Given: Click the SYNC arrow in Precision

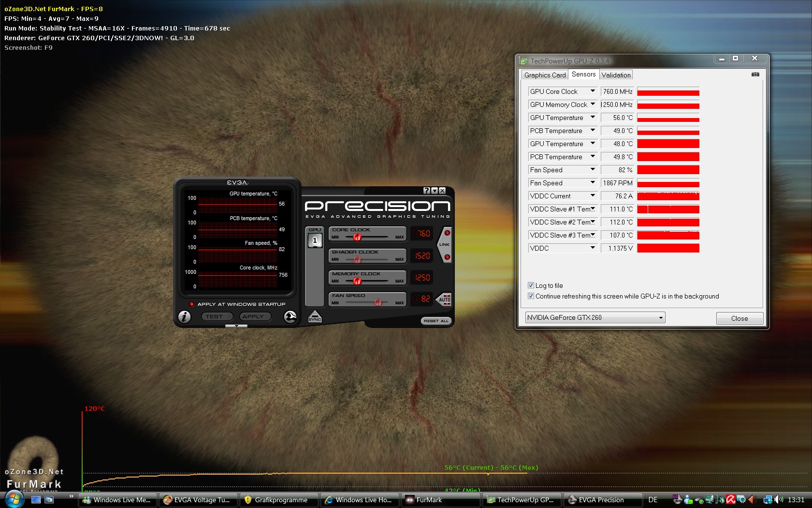Looking at the screenshot, I should point(315,317).
